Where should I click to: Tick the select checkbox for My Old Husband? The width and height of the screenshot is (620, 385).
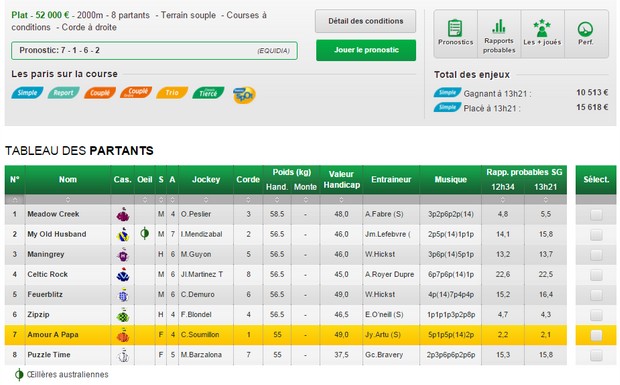tap(596, 235)
